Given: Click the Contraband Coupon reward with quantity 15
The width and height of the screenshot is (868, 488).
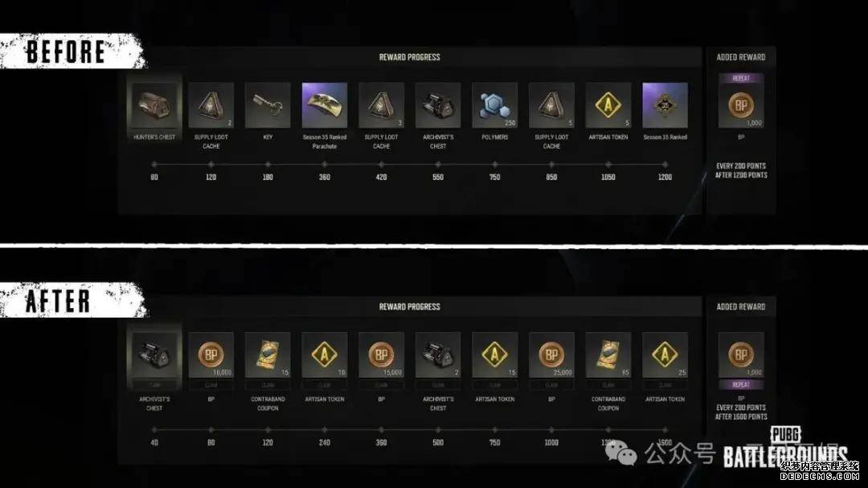Looking at the screenshot, I should pyautogui.click(x=268, y=355).
